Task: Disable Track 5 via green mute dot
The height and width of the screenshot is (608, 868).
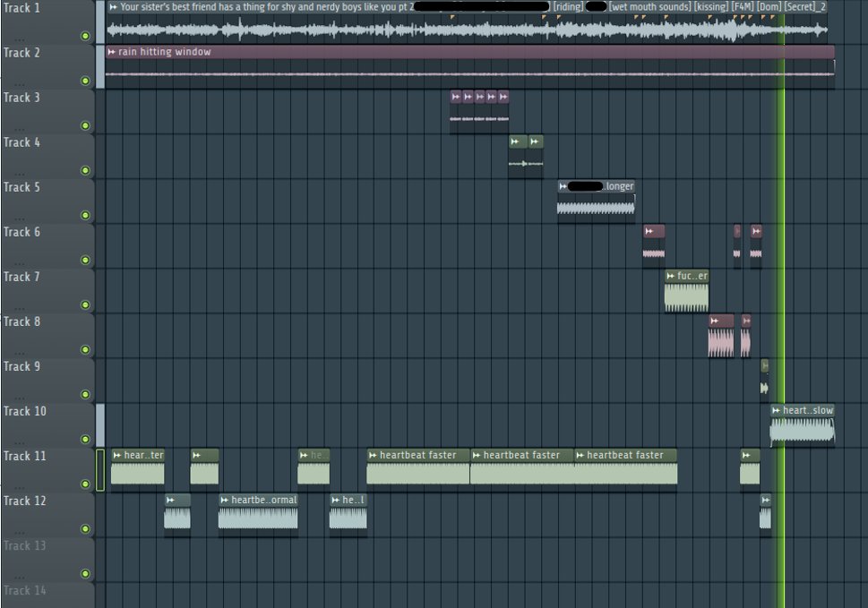Action: pos(85,215)
